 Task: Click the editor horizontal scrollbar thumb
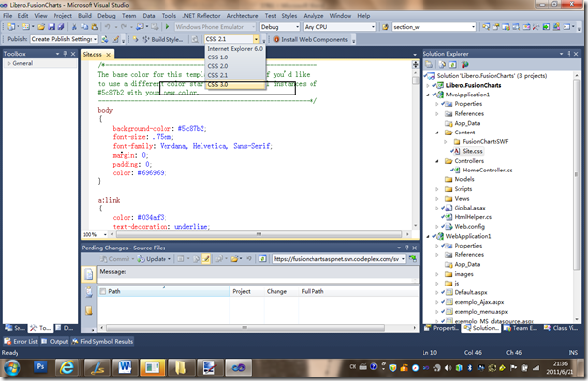258,234
